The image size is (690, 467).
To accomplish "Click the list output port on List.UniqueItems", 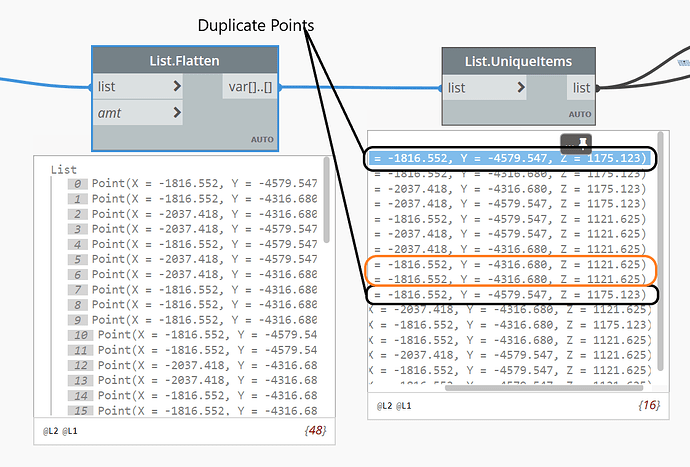I will 581,88.
